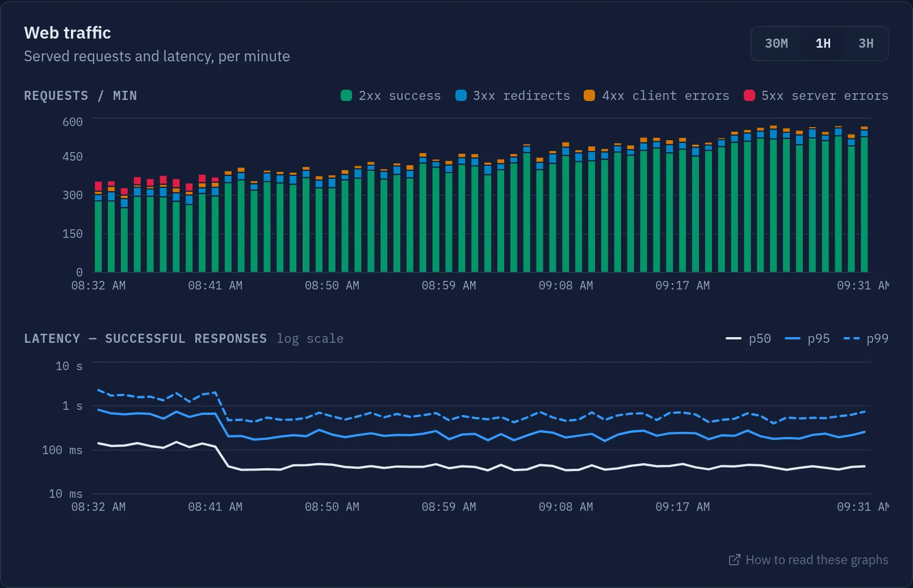
Task: Click the 2xx success legend label
Action: pyautogui.click(x=400, y=95)
